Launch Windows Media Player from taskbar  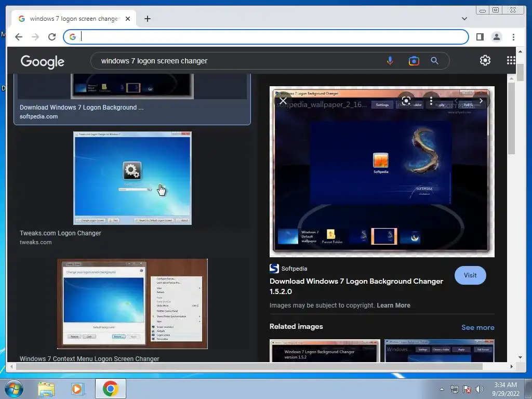[x=78, y=389]
